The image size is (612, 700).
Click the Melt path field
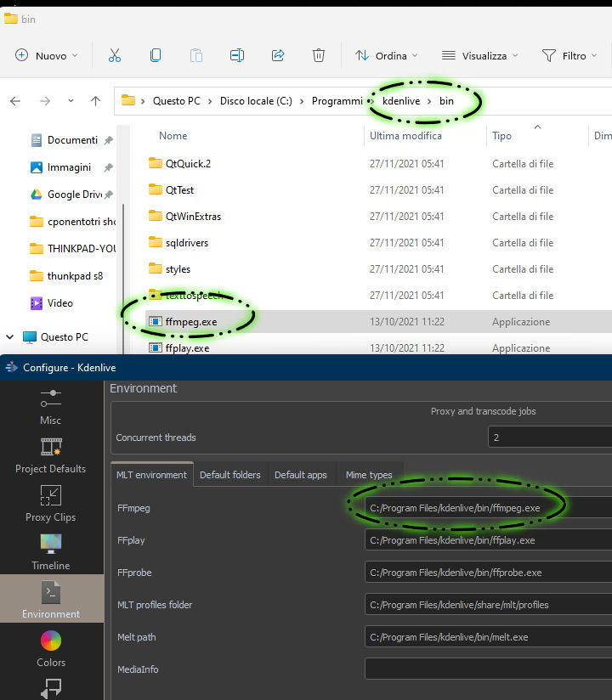[488, 637]
